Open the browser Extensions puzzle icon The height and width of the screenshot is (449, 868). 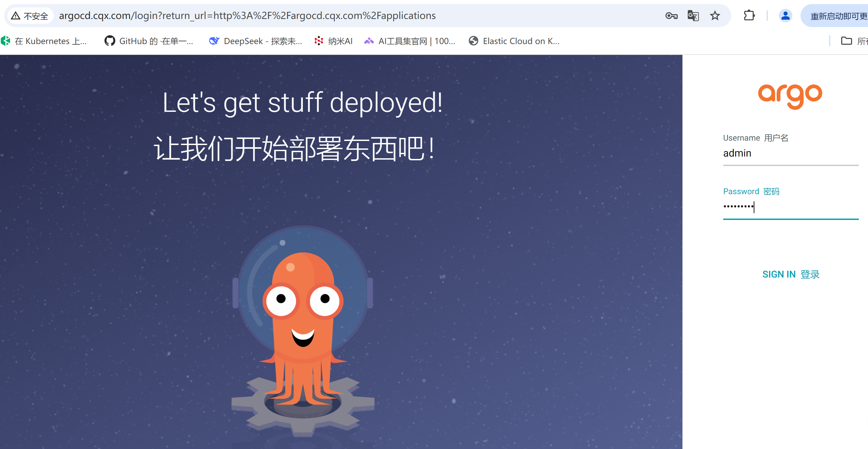pos(749,15)
